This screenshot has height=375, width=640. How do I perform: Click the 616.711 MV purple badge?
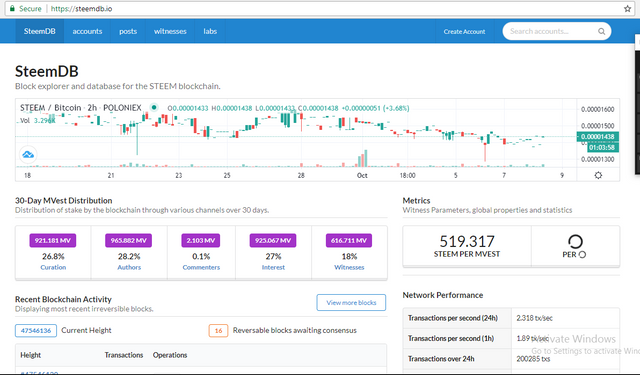[x=349, y=240]
